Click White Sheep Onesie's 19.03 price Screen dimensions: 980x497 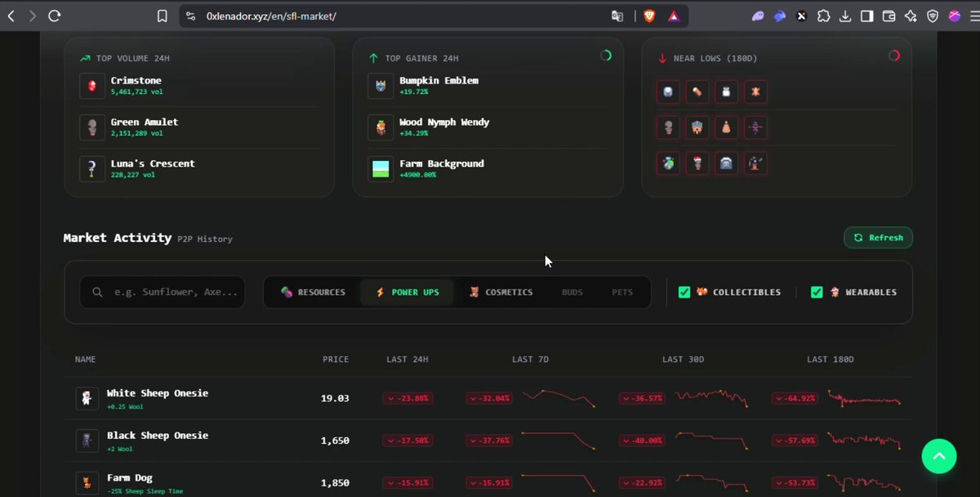click(335, 398)
